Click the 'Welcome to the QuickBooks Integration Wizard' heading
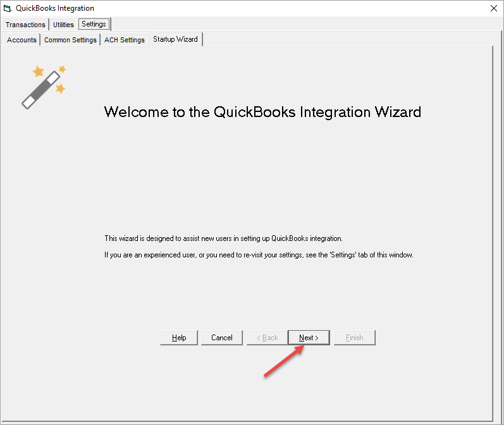Screen dimensions: 504x425 pos(262,112)
